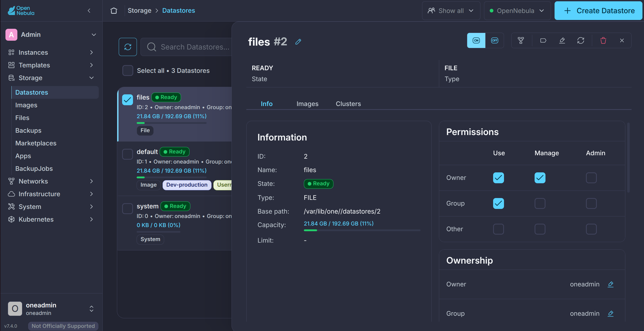Screen dimensions: 644x331
Task: Click the users icon in Show all filter
Action: click(431, 11)
